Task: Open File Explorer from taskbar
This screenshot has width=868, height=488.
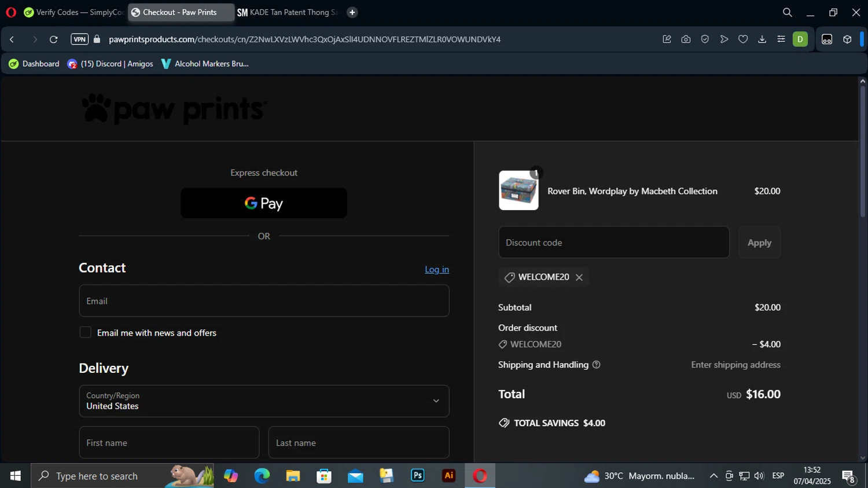Action: coord(293,476)
